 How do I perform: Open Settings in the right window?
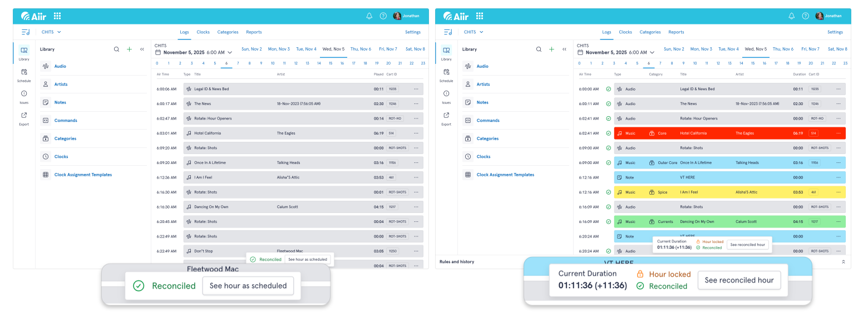click(835, 32)
